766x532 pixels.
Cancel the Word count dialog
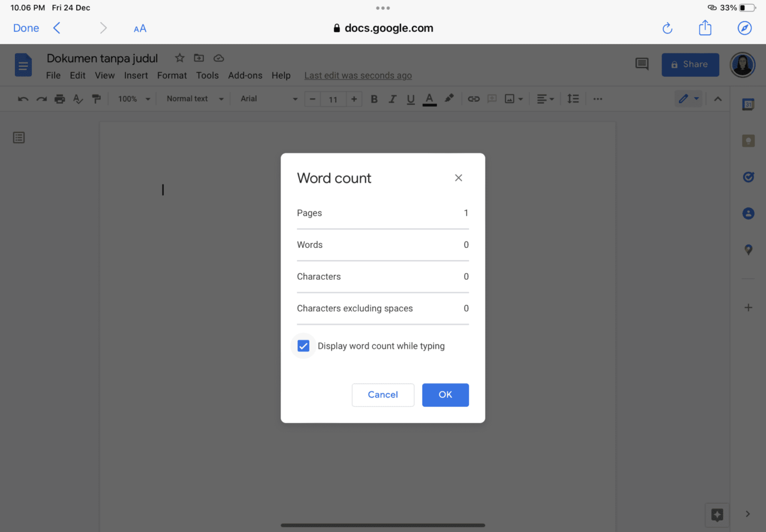(383, 394)
